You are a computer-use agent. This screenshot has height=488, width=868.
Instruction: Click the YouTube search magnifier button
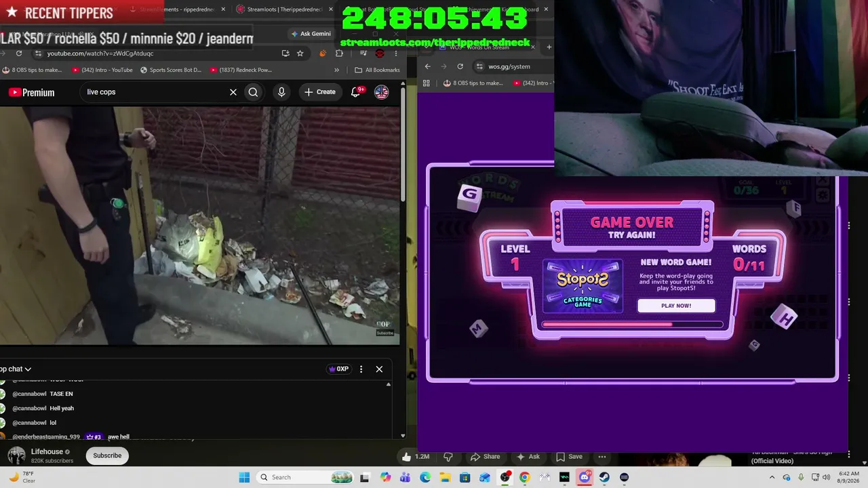point(253,92)
